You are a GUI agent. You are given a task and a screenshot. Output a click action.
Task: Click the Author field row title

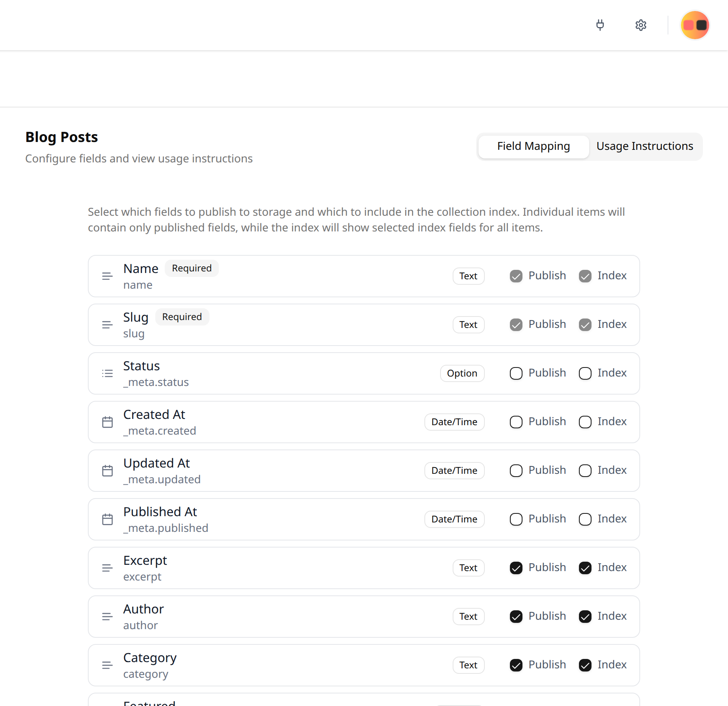[x=144, y=609]
